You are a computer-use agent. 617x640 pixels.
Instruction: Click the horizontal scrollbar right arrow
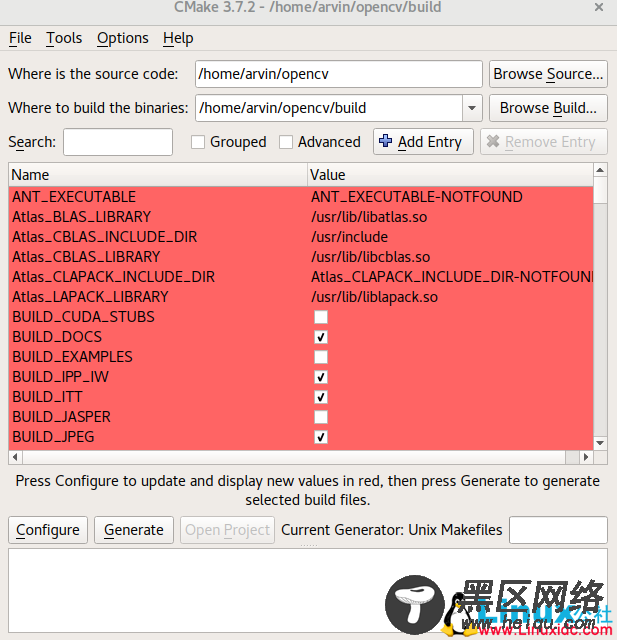(586, 457)
